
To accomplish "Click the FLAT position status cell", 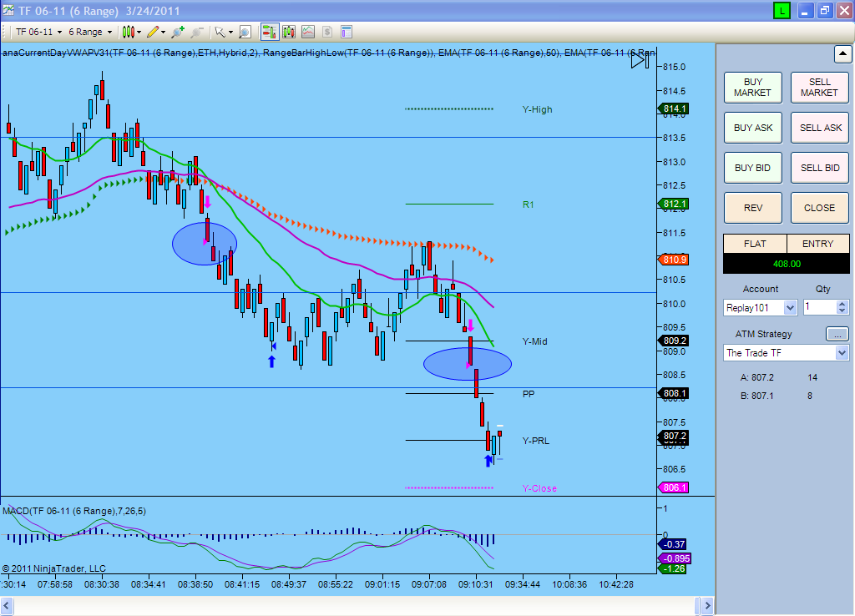I will 755,244.
